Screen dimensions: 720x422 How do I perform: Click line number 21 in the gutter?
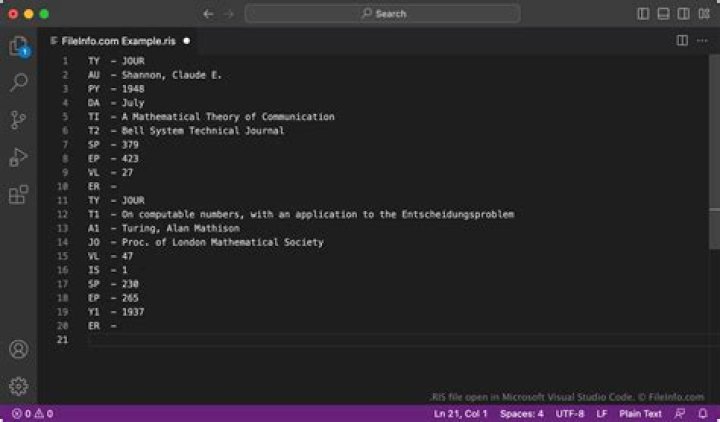point(62,340)
